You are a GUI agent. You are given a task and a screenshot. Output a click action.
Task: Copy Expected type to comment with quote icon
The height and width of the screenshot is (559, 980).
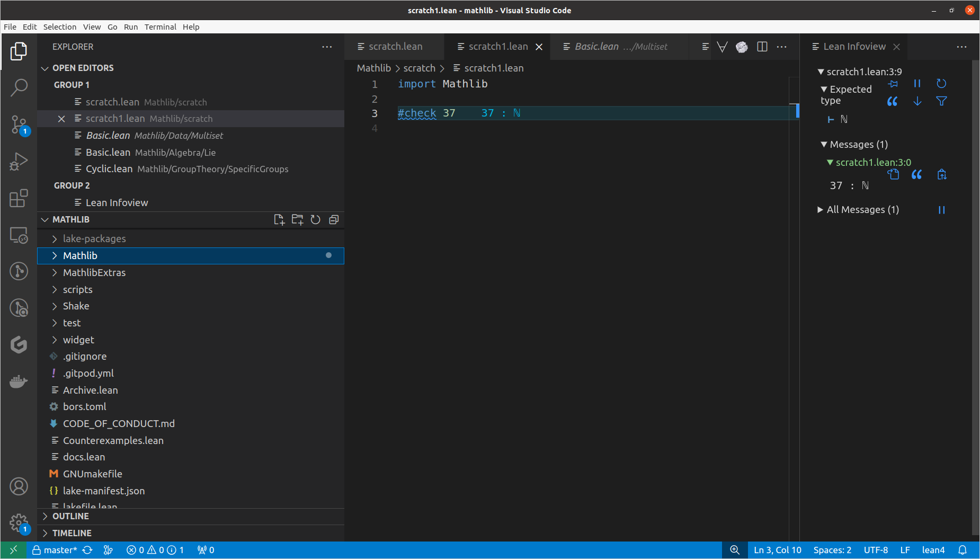[x=893, y=101]
